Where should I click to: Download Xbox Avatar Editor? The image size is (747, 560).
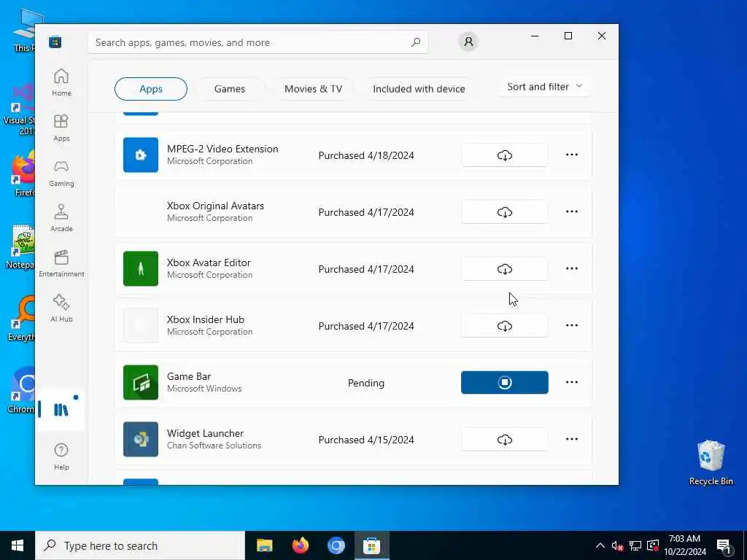505,269
